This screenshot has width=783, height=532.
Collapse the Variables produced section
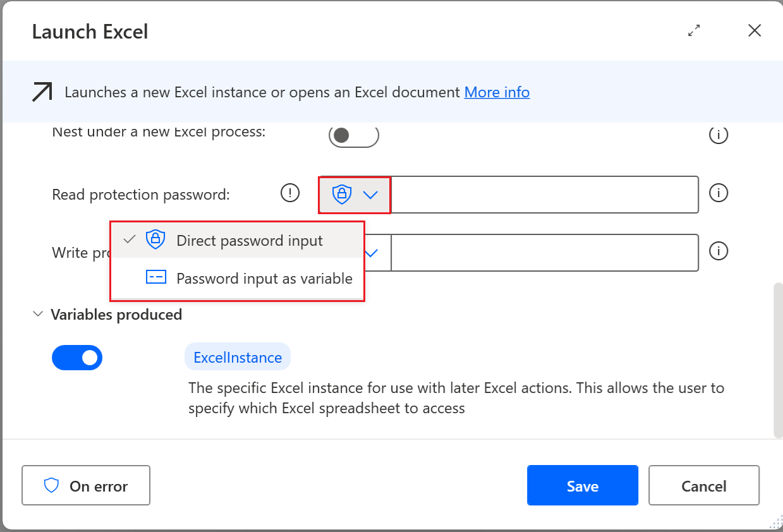tap(38, 314)
